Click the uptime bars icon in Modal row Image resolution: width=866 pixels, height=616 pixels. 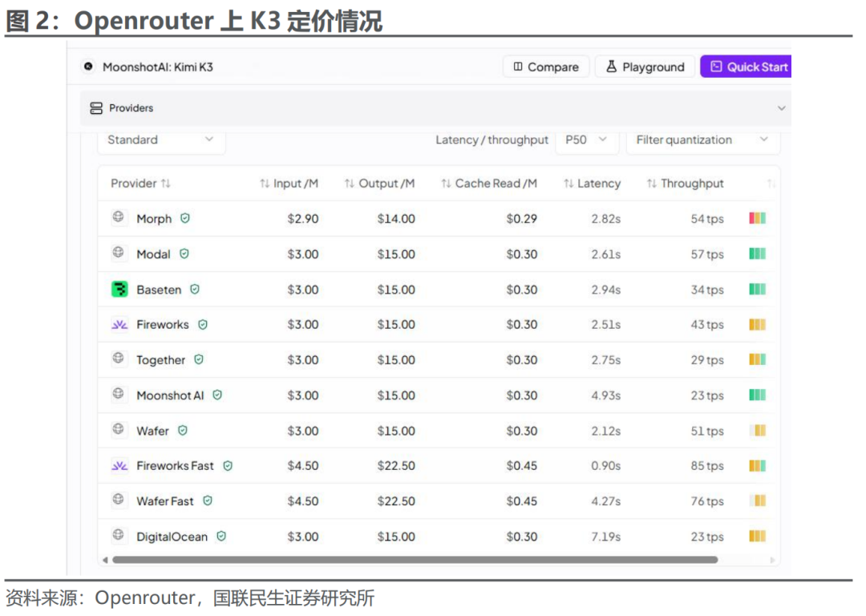point(757,253)
